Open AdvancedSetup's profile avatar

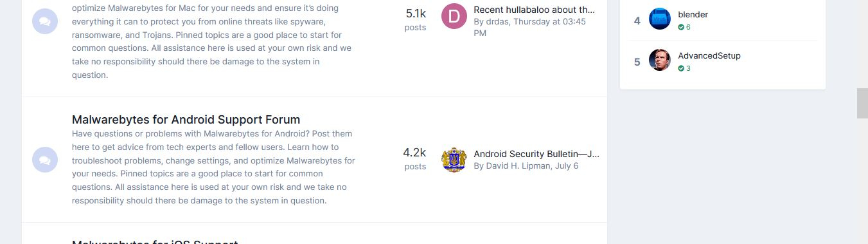coord(660,60)
